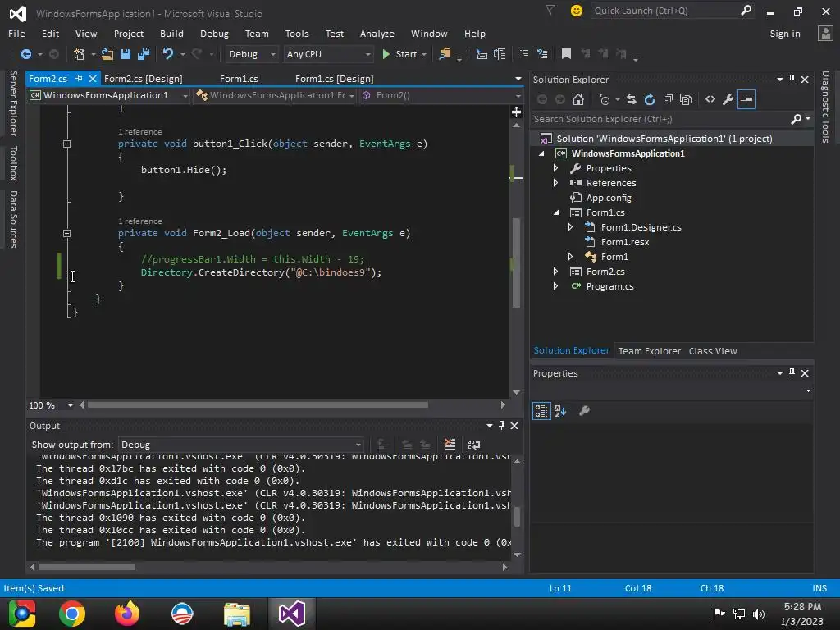This screenshot has height=630, width=840.
Task: Click the Find in Files toolbar icon
Action: pyautogui.click(x=445, y=54)
